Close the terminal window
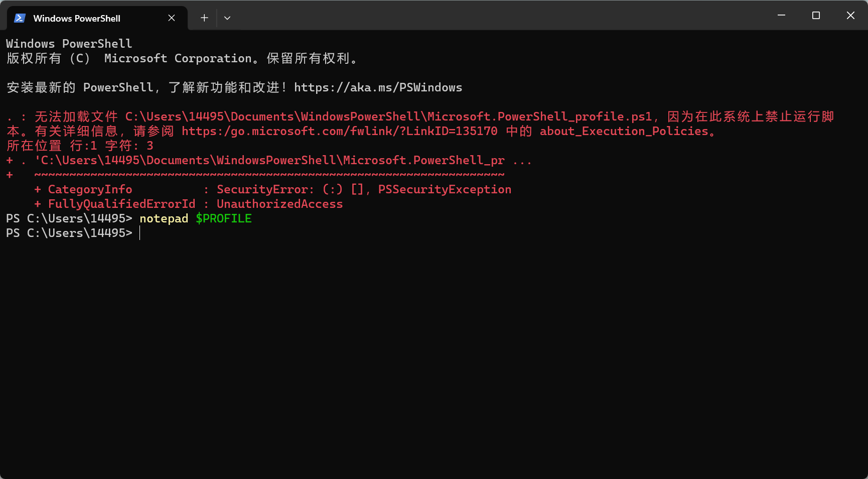This screenshot has height=479, width=868. pyautogui.click(x=850, y=16)
